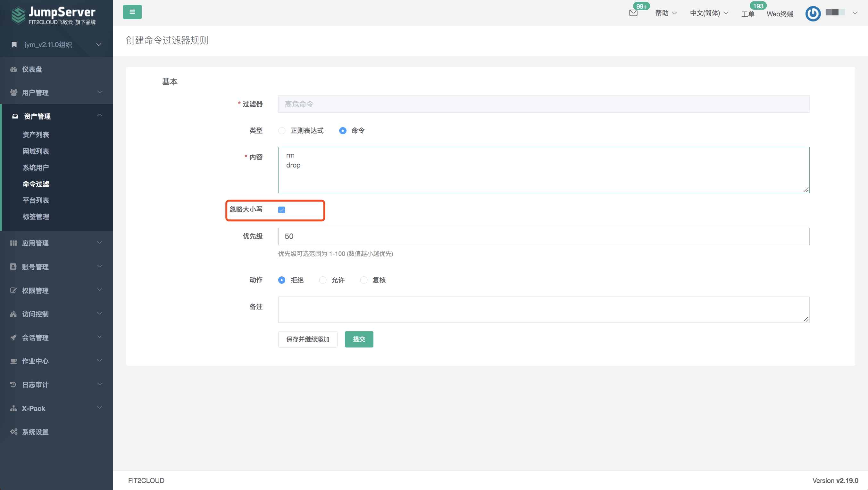Click the user avatar power icon

(x=813, y=14)
